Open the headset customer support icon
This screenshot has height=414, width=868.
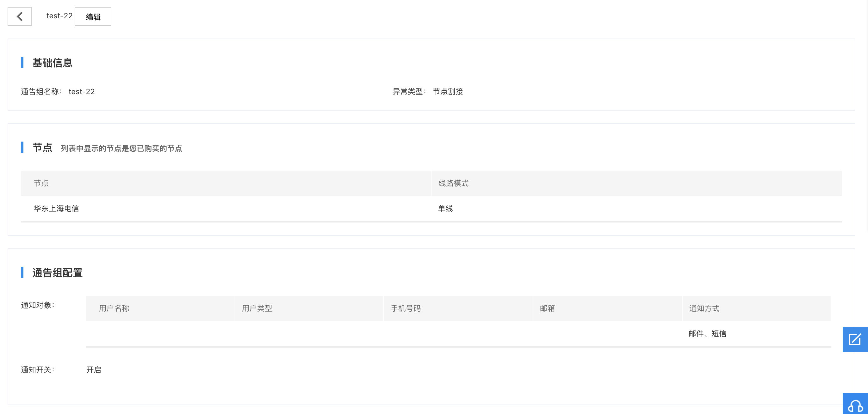(x=855, y=404)
